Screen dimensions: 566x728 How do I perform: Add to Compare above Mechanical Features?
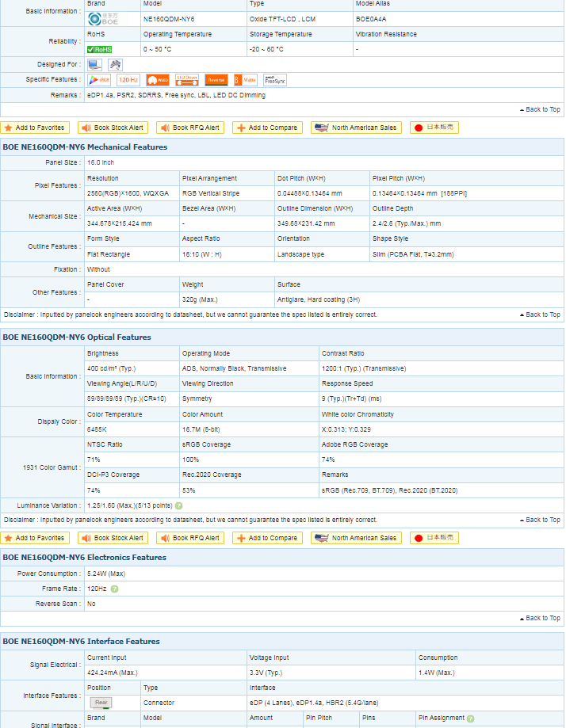(267, 128)
